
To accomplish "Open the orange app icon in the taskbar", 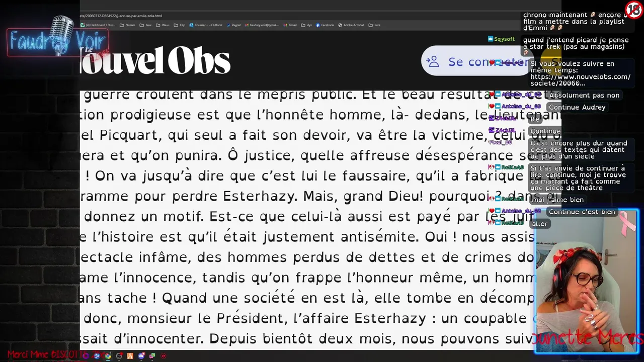I will [x=130, y=356].
